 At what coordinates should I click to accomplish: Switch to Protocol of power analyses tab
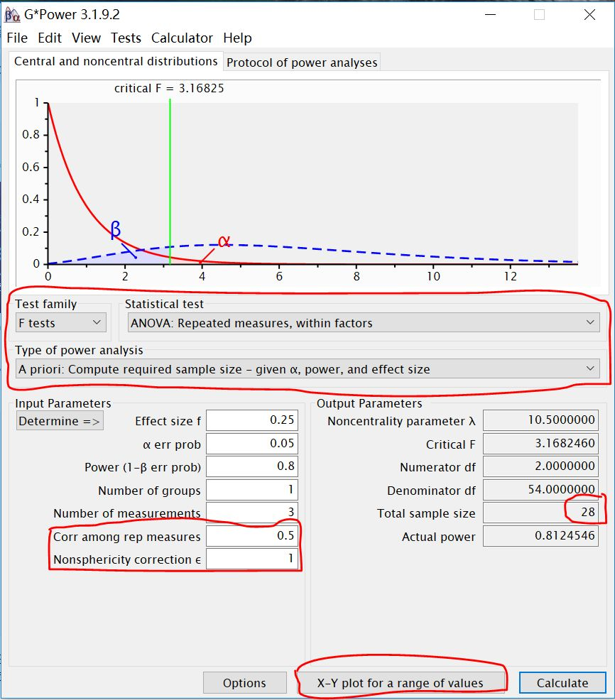coord(302,62)
